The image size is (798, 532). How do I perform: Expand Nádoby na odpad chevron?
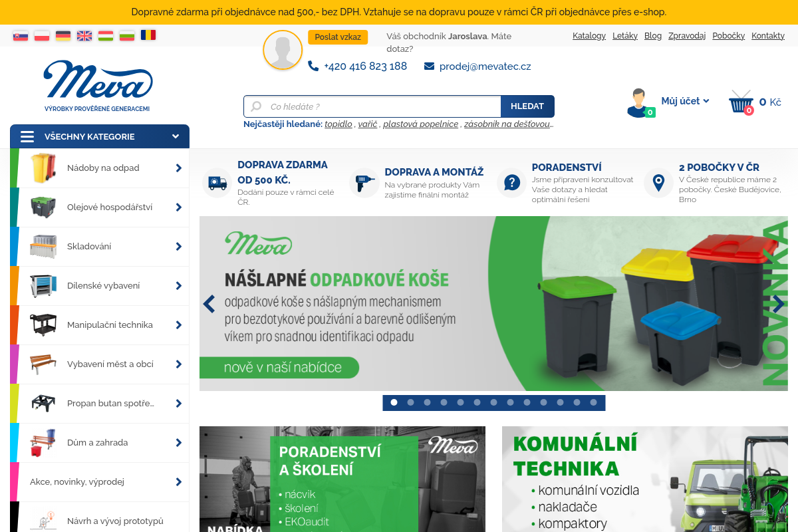(x=178, y=168)
